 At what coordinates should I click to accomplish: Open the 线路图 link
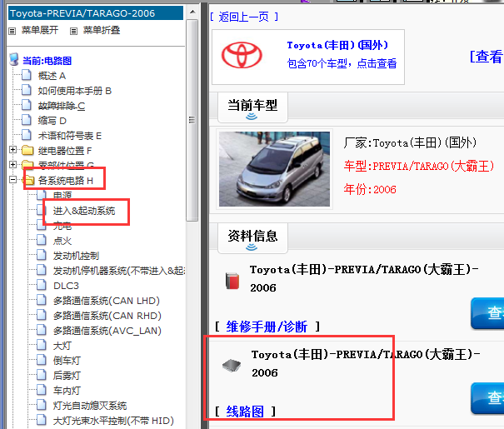[x=245, y=412]
